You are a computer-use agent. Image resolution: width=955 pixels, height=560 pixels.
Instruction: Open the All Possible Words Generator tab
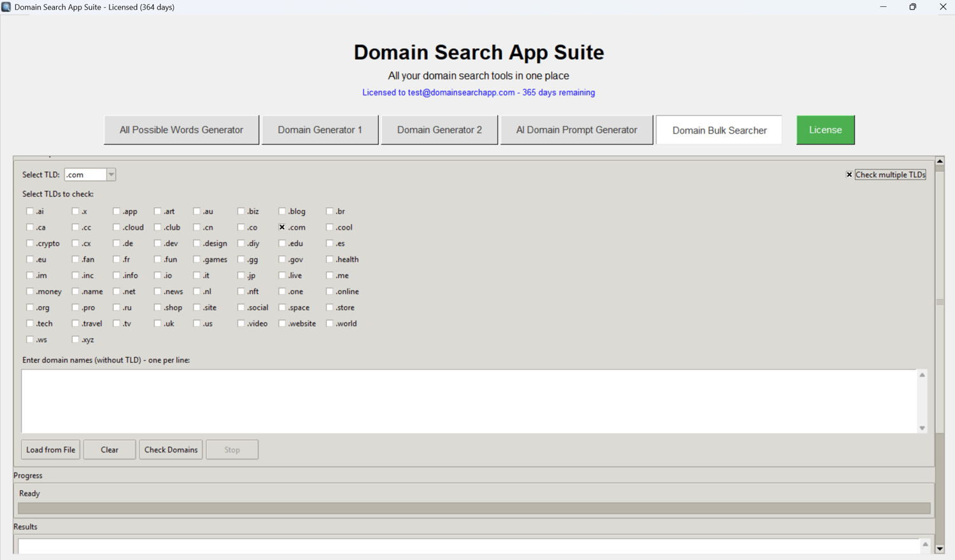click(181, 130)
